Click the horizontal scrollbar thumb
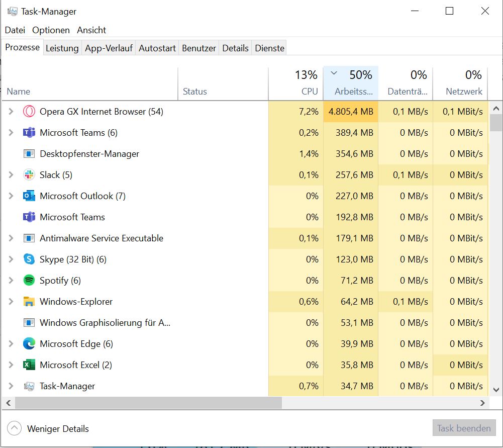This screenshot has width=503, height=448. (x=149, y=403)
